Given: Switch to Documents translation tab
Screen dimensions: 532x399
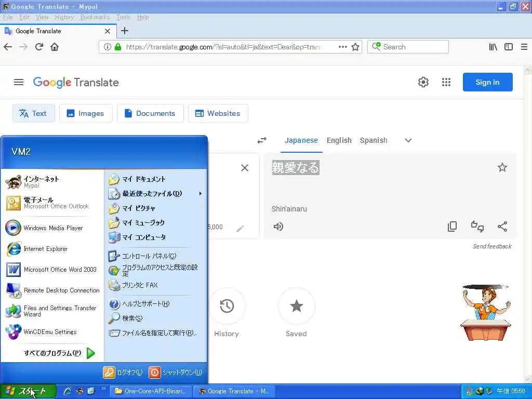Looking at the screenshot, I should tap(150, 113).
